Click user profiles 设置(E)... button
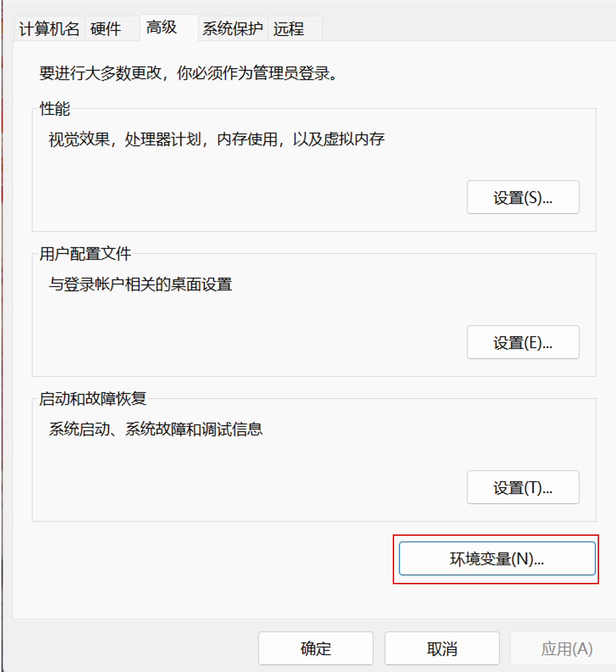Image resolution: width=616 pixels, height=672 pixels. coord(523,342)
